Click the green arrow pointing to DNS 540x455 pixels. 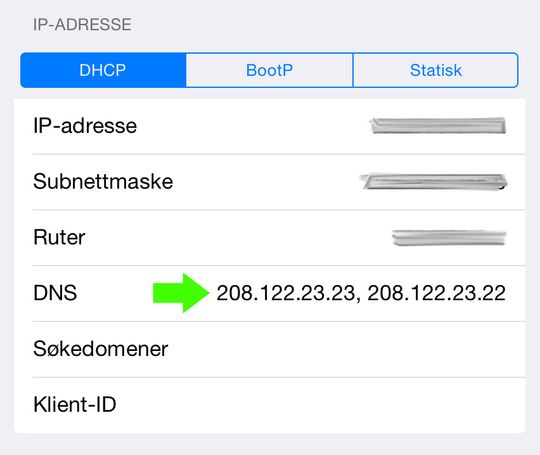coord(181,293)
